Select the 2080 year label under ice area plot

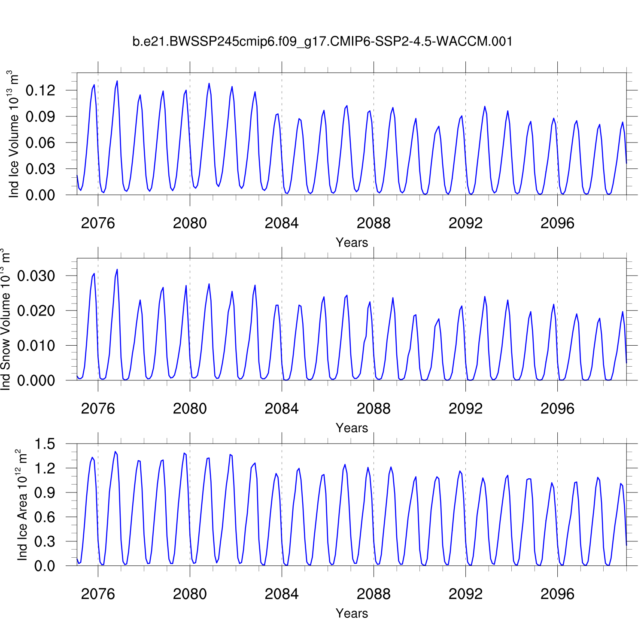[x=190, y=594]
